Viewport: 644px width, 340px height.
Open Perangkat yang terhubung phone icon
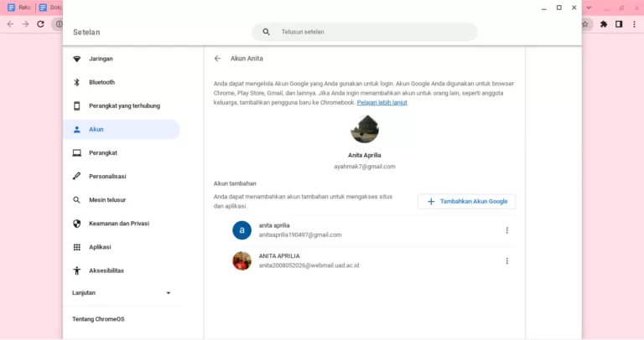(77, 106)
